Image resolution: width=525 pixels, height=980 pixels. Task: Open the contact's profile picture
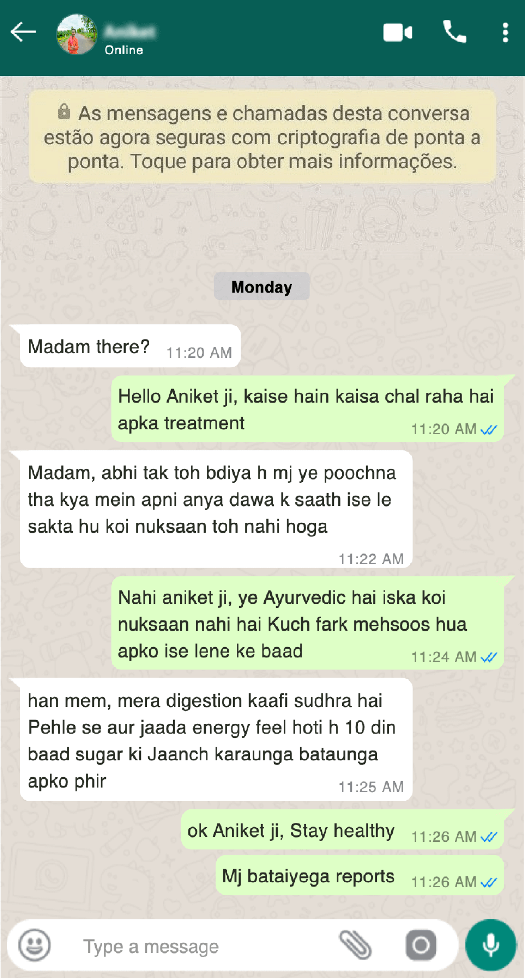coord(77,35)
